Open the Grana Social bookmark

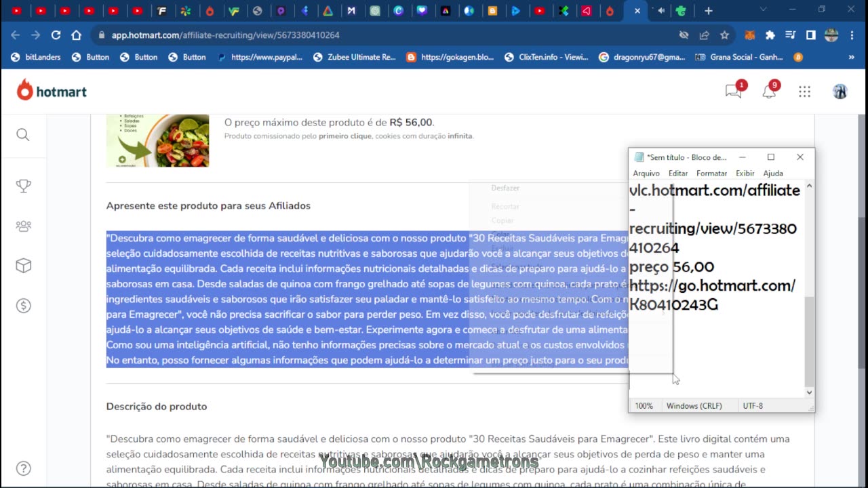(x=739, y=57)
